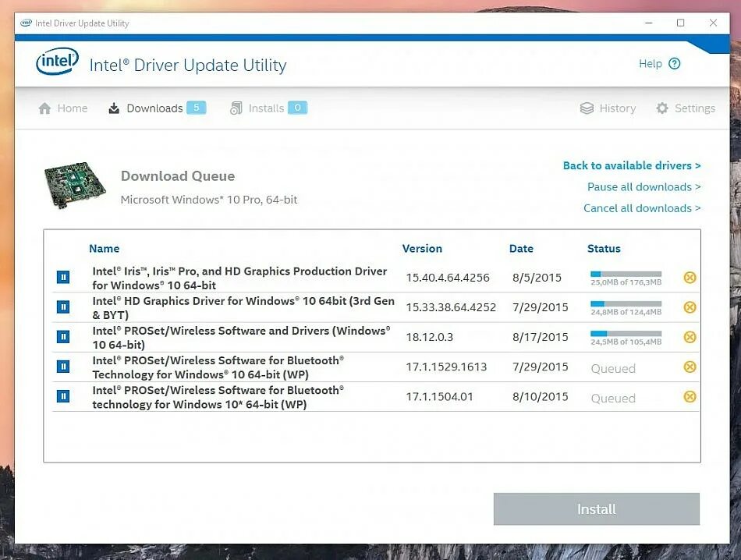The image size is (741, 560).
Task: Click the Queued status for version 17.1.1529.1613
Action: 613,369
